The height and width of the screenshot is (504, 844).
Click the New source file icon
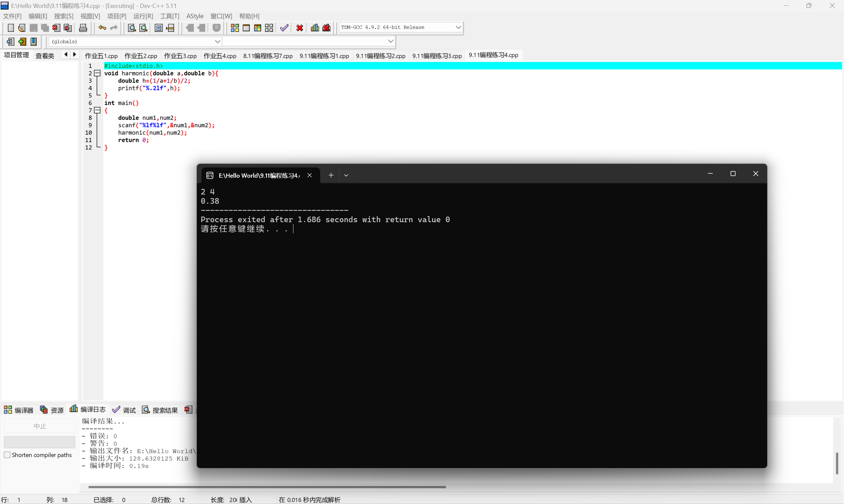(11, 28)
